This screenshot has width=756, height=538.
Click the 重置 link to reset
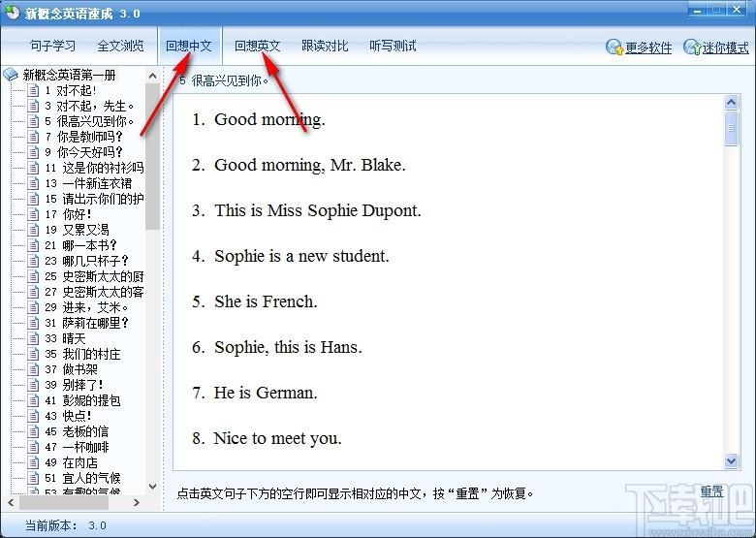[x=712, y=491]
